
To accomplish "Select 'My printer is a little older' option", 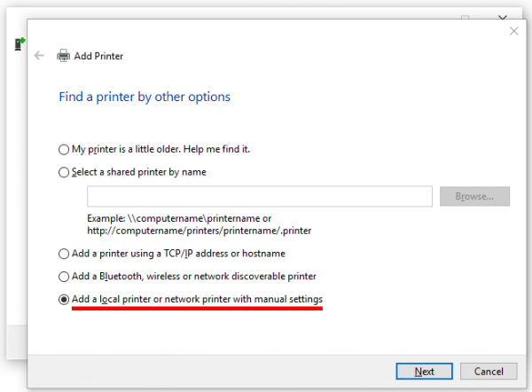I will pyautogui.click(x=63, y=149).
